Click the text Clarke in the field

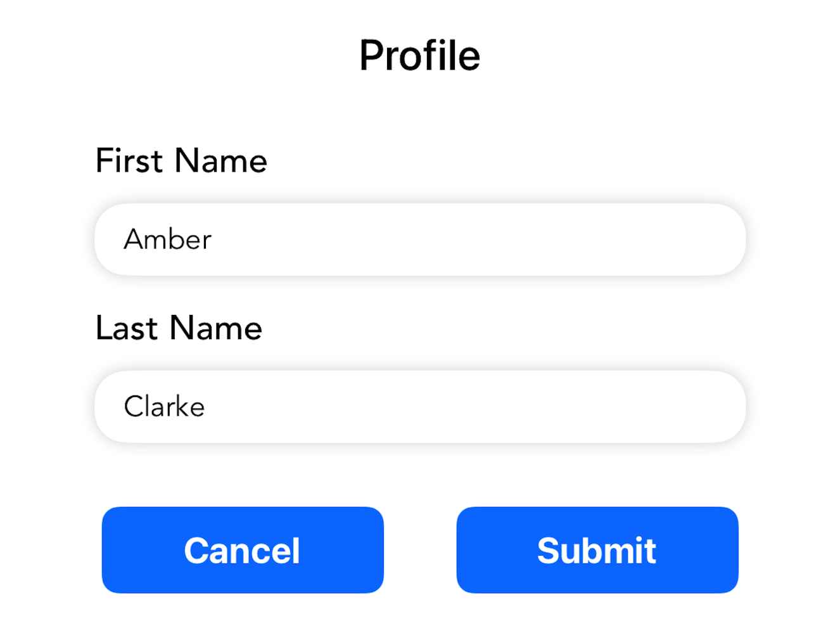tap(164, 406)
